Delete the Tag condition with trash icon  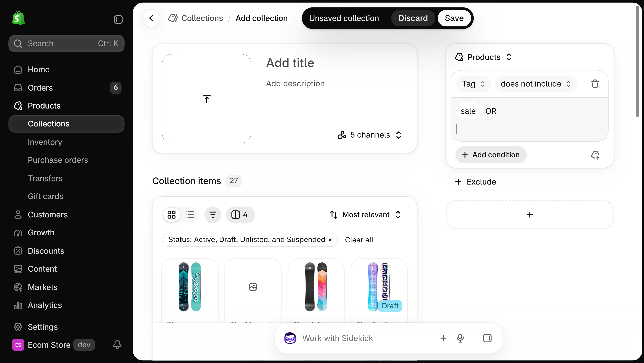click(595, 84)
